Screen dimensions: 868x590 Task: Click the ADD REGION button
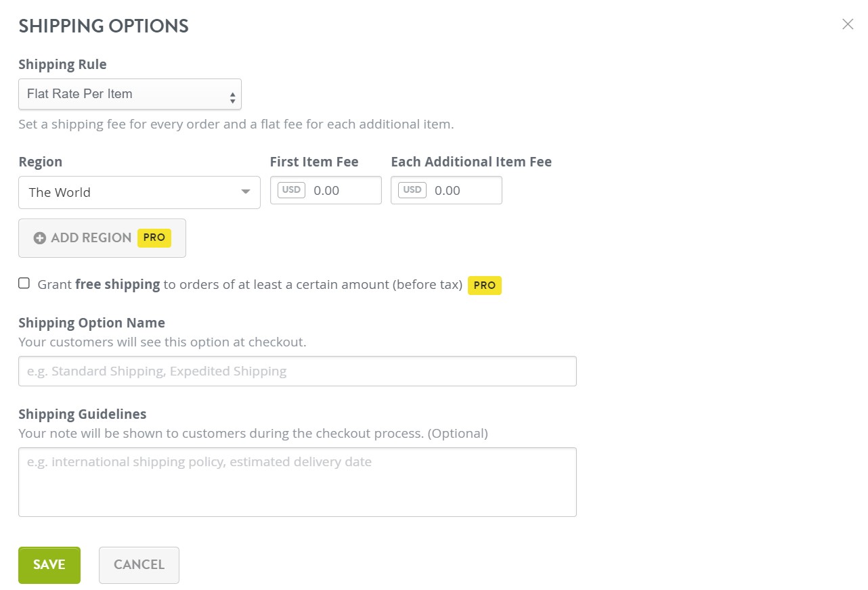point(102,237)
